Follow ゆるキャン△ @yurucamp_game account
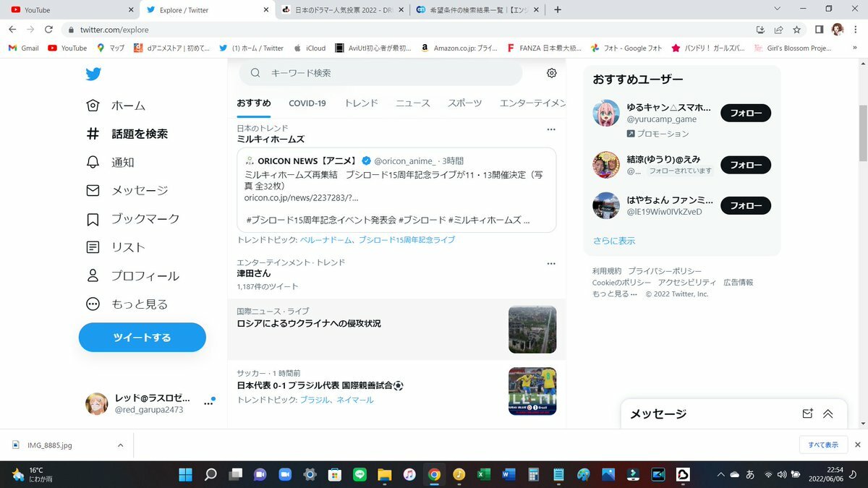 [746, 113]
